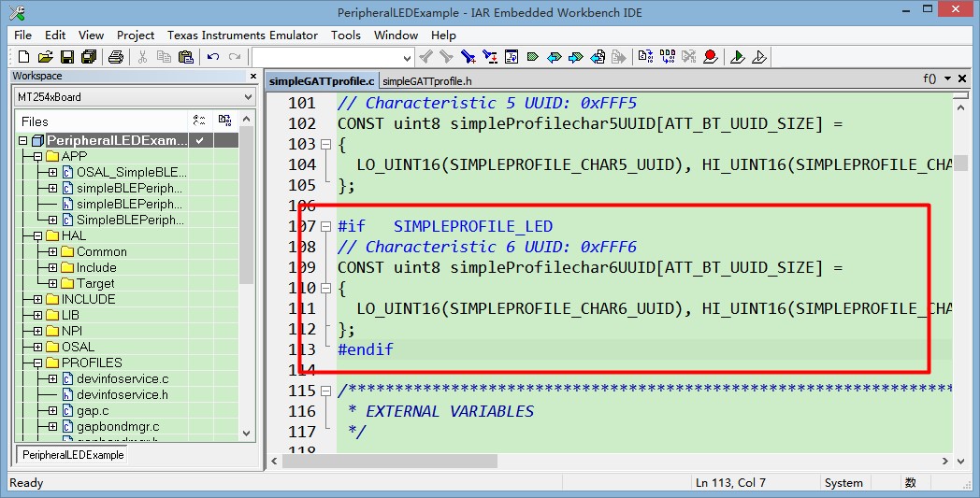
Task: Close the active editor tab
Action: coord(962,78)
